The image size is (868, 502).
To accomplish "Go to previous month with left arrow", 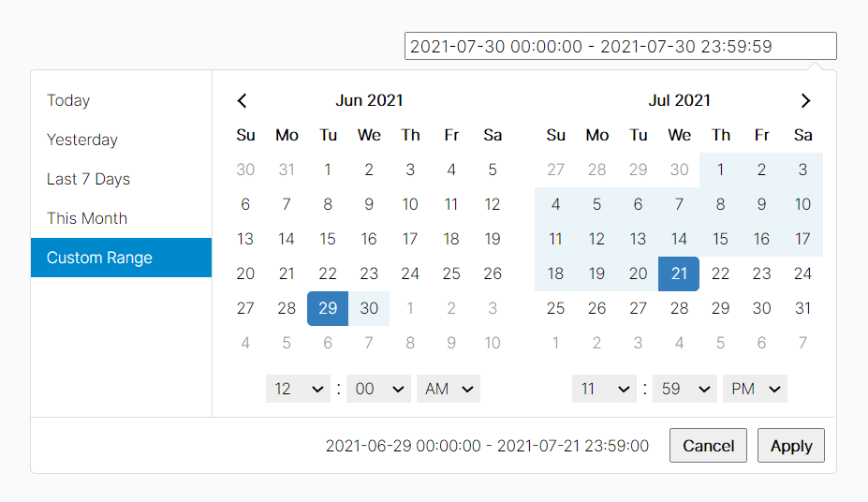I will (242, 101).
